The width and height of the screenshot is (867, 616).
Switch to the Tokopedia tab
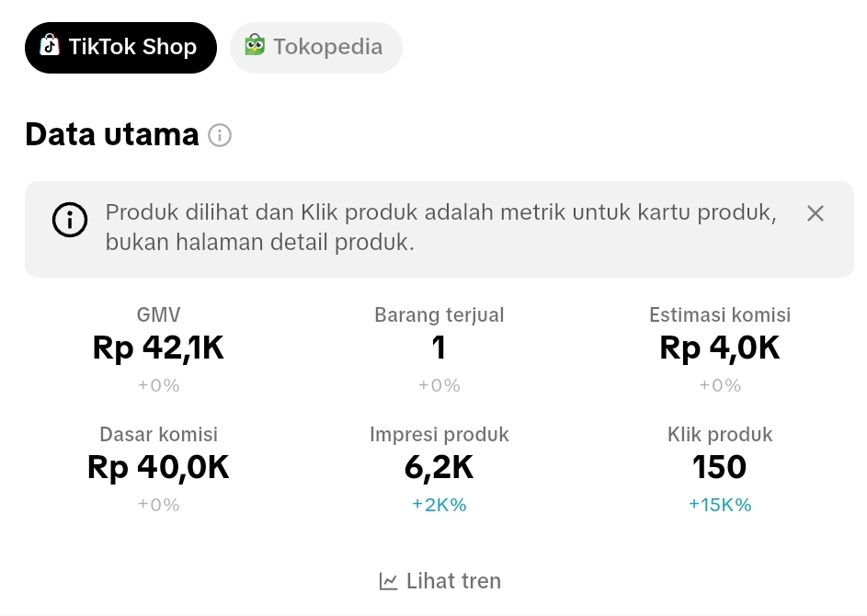316,47
